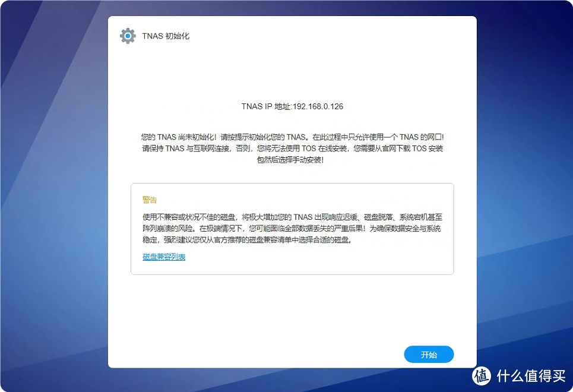Click the warning line starting 使用不兼容或状况不佳的磁盘
This screenshot has height=392, width=573.
(x=292, y=217)
